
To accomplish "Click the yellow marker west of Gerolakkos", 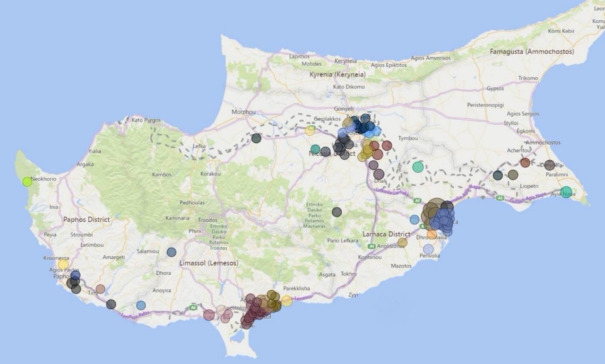I will 310,130.
